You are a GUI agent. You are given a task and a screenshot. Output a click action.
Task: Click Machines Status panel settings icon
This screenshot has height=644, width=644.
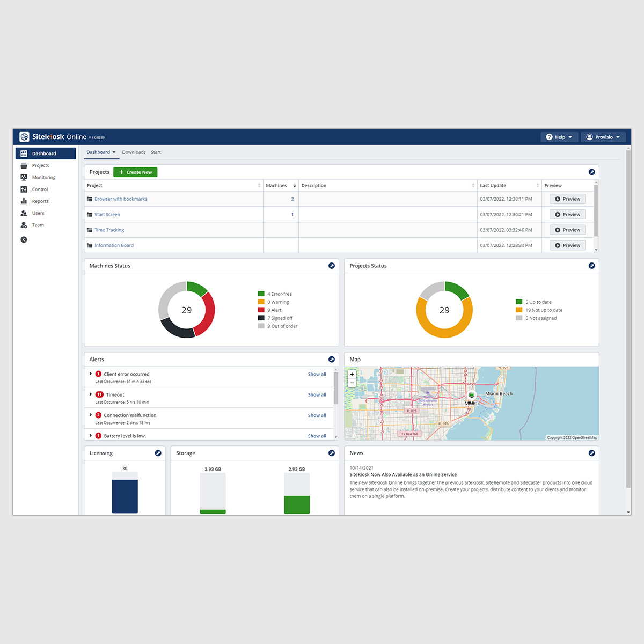332,266
